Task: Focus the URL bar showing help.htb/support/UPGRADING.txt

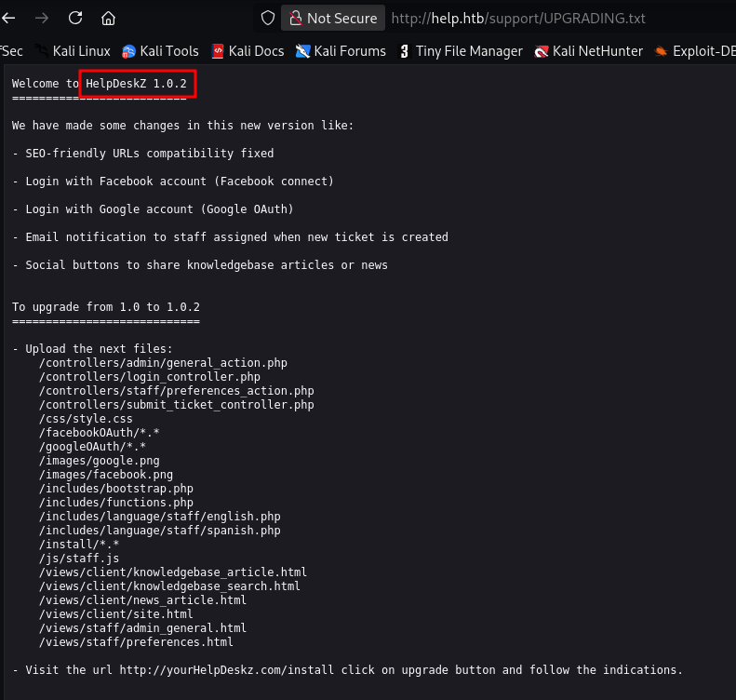Action: point(518,19)
